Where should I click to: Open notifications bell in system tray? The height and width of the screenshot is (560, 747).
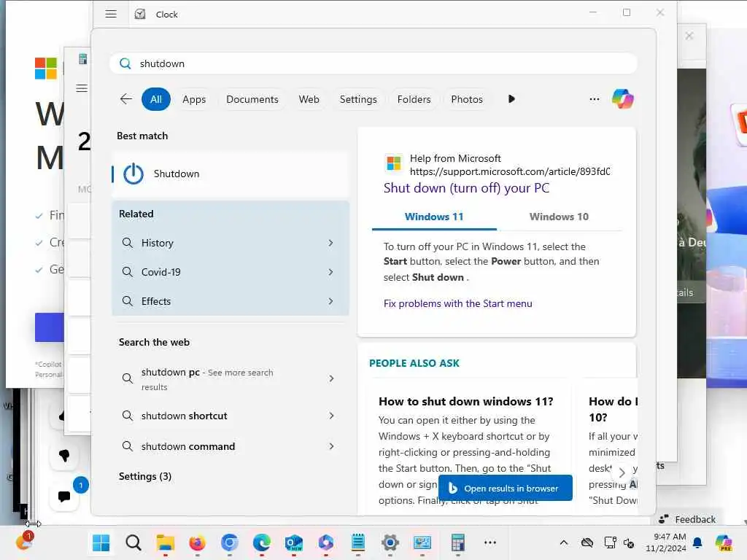697,542
